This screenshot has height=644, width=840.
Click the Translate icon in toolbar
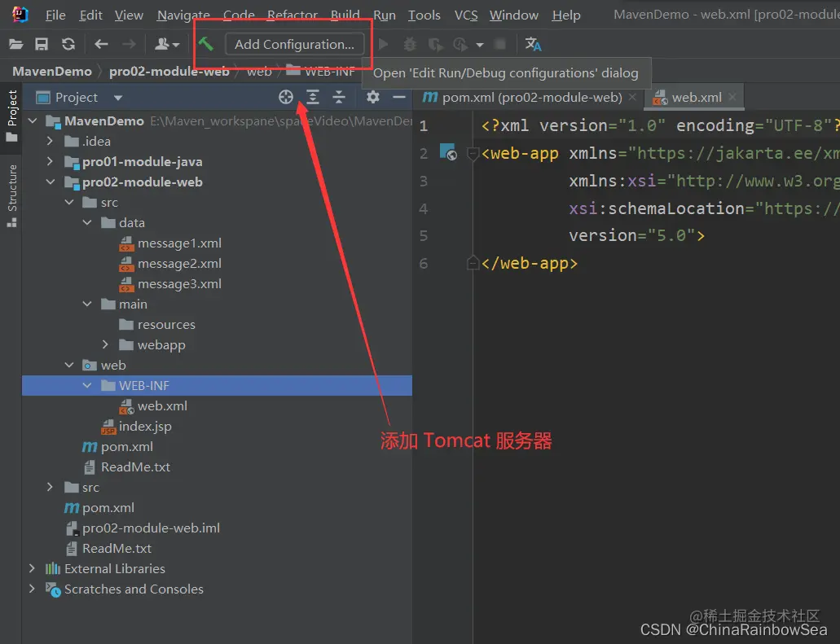click(533, 44)
